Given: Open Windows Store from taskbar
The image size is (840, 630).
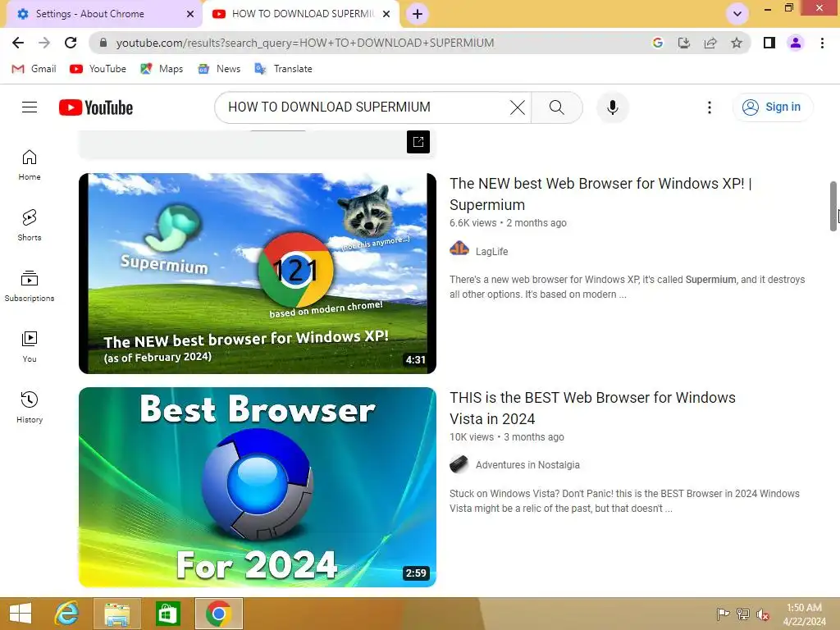Looking at the screenshot, I should click(x=167, y=614).
